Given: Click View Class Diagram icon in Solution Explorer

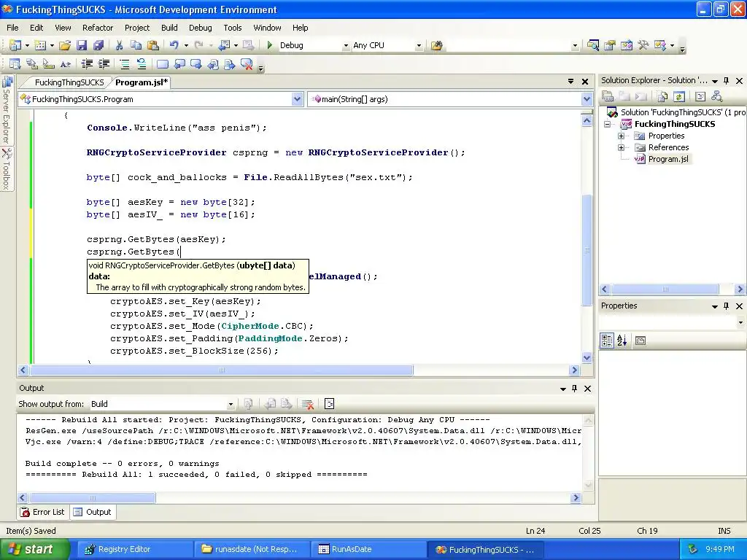Looking at the screenshot, I should click(x=716, y=97).
